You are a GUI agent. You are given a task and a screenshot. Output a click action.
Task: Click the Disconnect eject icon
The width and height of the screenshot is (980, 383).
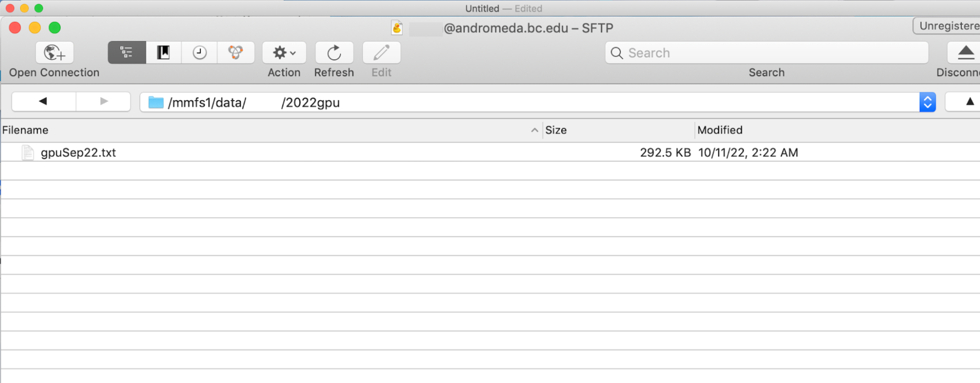coord(965,53)
